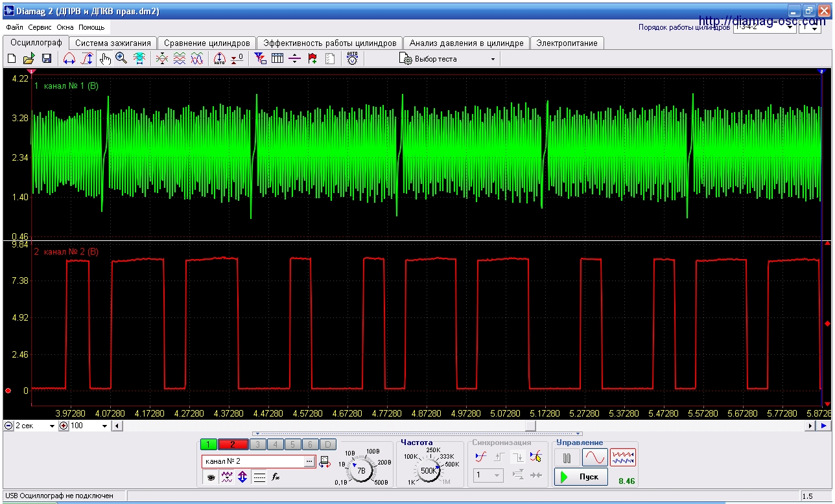Screen dimensions: 835x504
Task: Click the noisy waveform filter icon
Action: [x=226, y=477]
